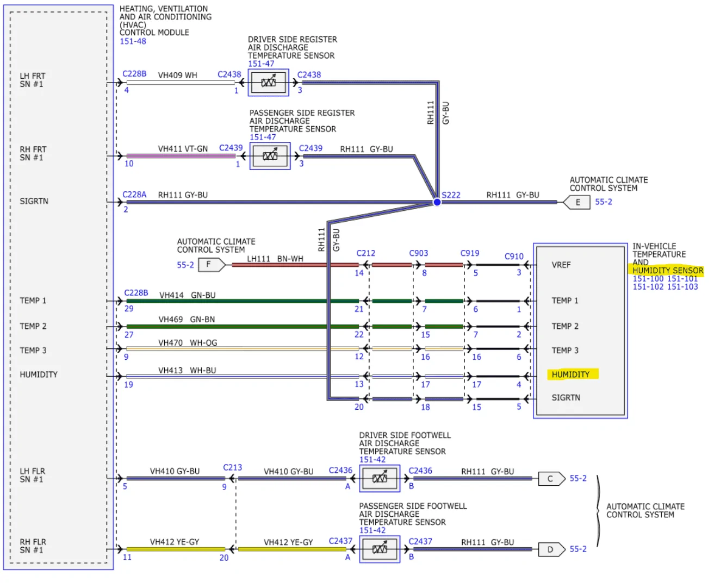This screenshot has width=714, height=588.
Task: Click the highlighted HUMIDITY SENSOR title text
Action: point(668,270)
